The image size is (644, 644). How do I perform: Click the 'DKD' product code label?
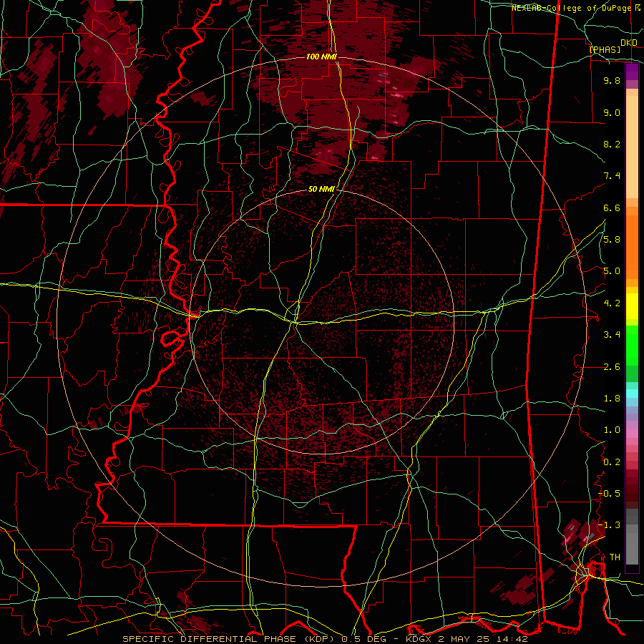[x=629, y=43]
